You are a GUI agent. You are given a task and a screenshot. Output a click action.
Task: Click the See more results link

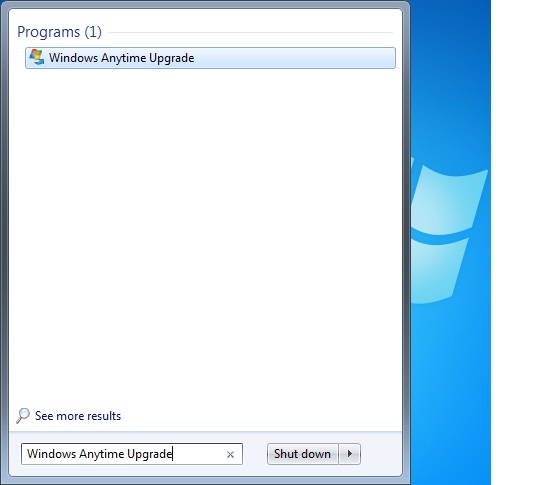click(x=78, y=416)
